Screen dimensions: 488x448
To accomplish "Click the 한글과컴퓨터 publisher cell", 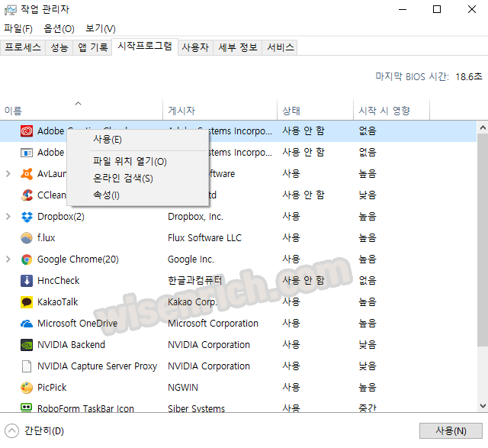I will pos(194,281).
